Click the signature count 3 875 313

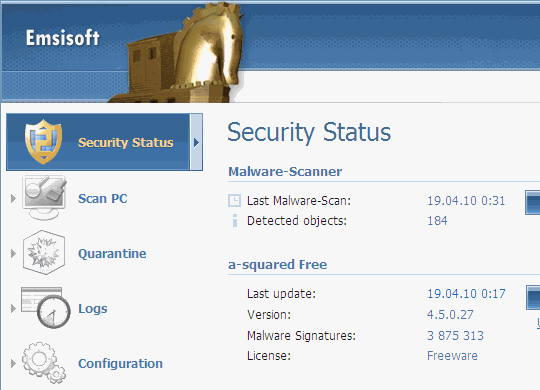[x=456, y=336]
